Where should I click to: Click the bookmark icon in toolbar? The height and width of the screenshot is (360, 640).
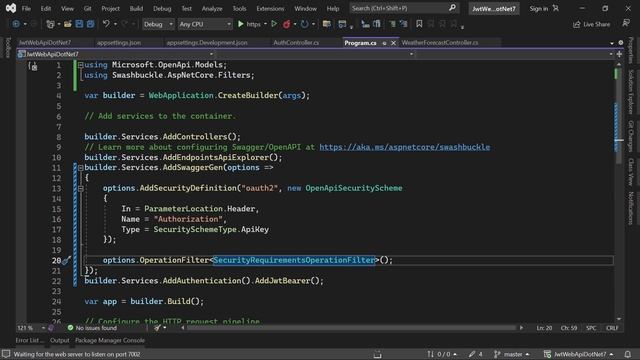pyautogui.click(x=419, y=24)
